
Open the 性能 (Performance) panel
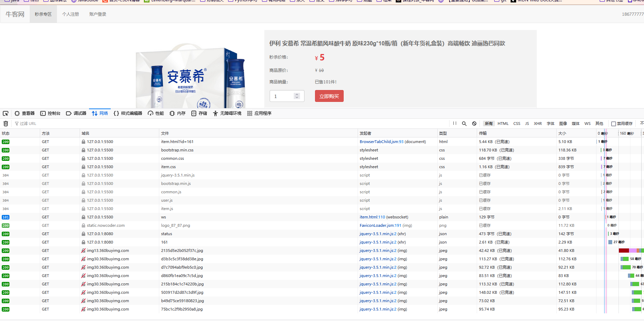[x=156, y=113]
